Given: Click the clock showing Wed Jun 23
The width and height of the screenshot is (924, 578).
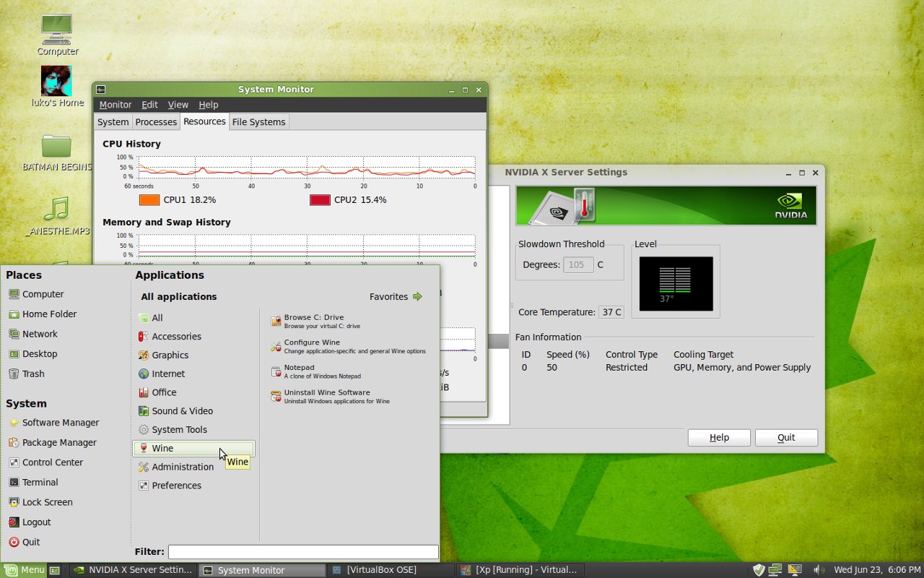Looking at the screenshot, I should point(877,570).
